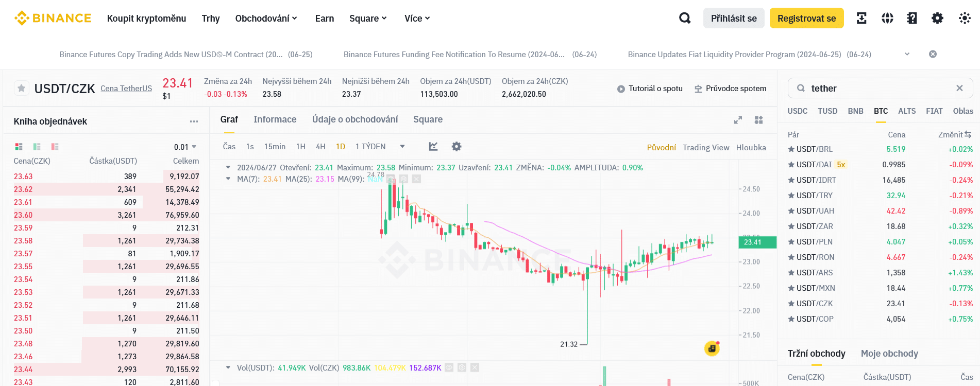Clear the tether search field
Image resolution: width=980 pixels, height=386 pixels.
[959, 88]
